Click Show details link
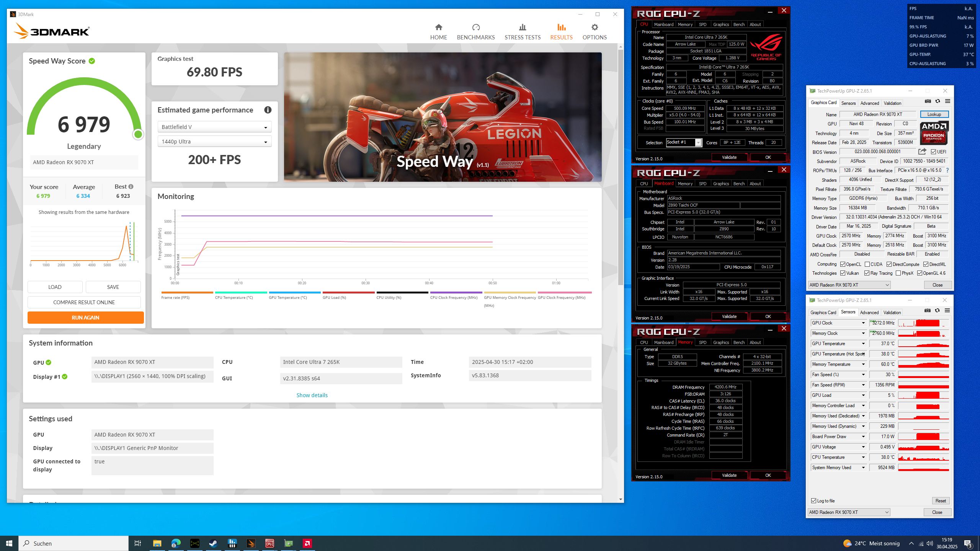Screen dimensions: 980x551 pyautogui.click(x=312, y=395)
